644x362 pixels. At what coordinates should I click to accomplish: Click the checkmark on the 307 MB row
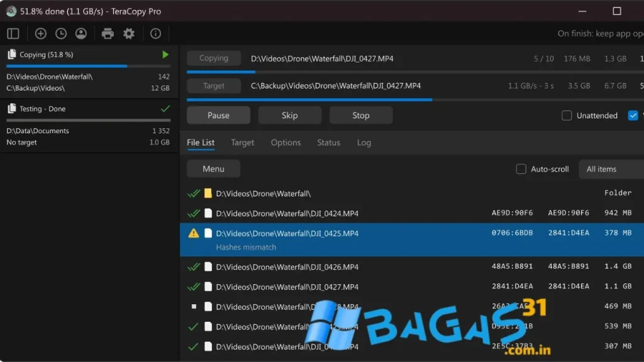click(x=193, y=347)
